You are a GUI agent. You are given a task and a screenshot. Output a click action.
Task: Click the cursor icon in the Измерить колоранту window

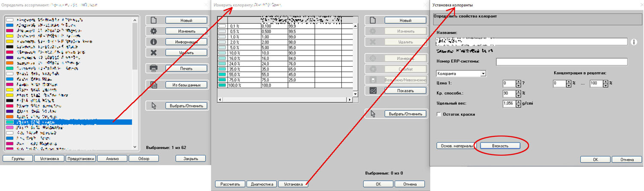372,114
